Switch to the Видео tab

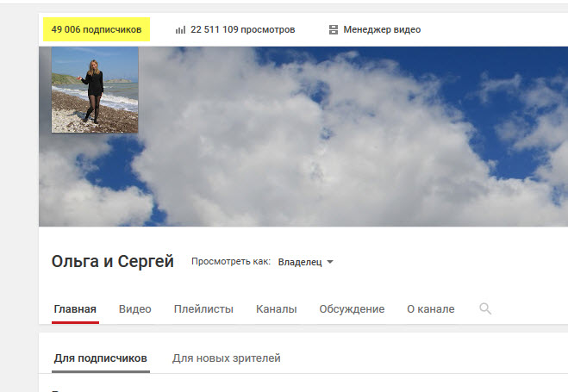pos(134,309)
